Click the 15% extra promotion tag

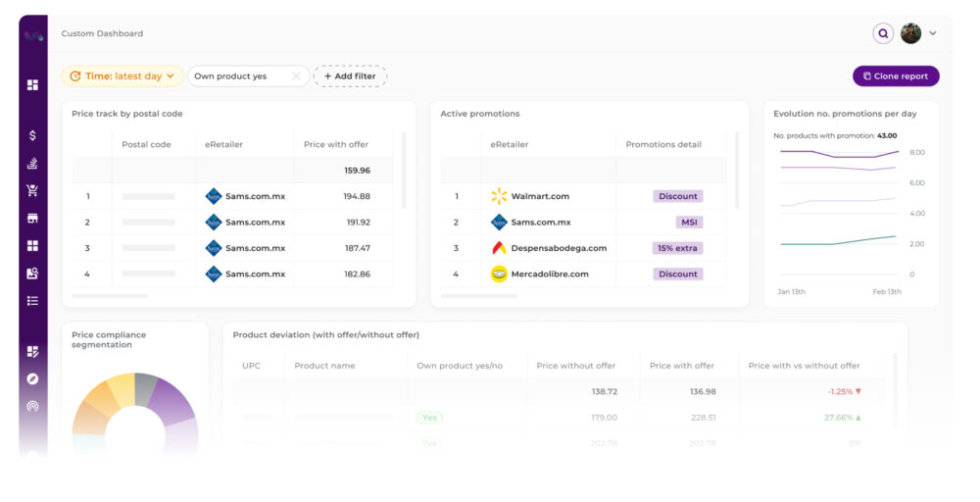[677, 248]
